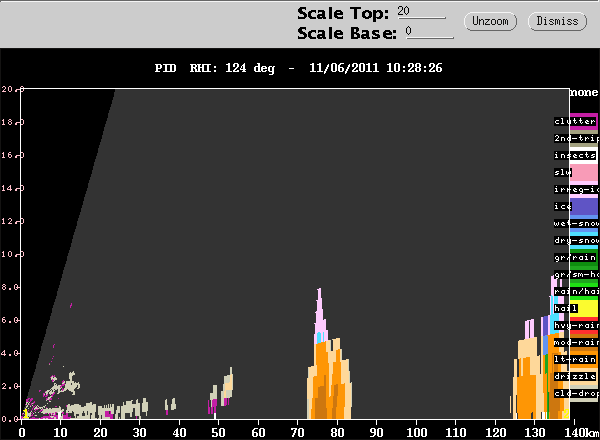Select the rain/hail legend label
Screen dimensions: 600x440
(576, 292)
